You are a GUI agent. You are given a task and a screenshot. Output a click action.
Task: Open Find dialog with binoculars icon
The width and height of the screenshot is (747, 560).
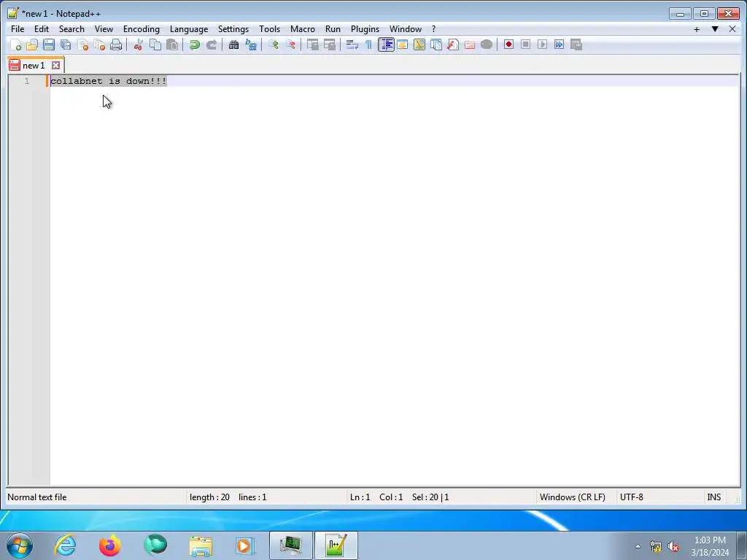tap(233, 44)
